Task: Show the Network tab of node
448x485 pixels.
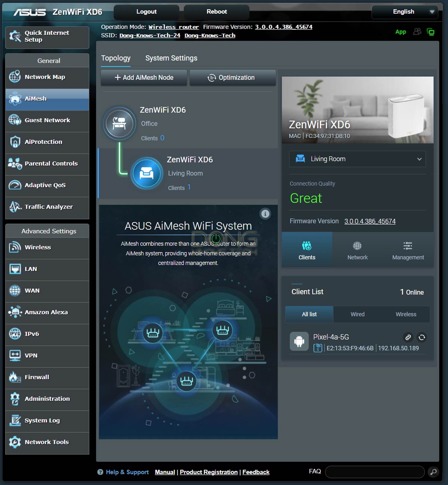Action: pyautogui.click(x=357, y=250)
